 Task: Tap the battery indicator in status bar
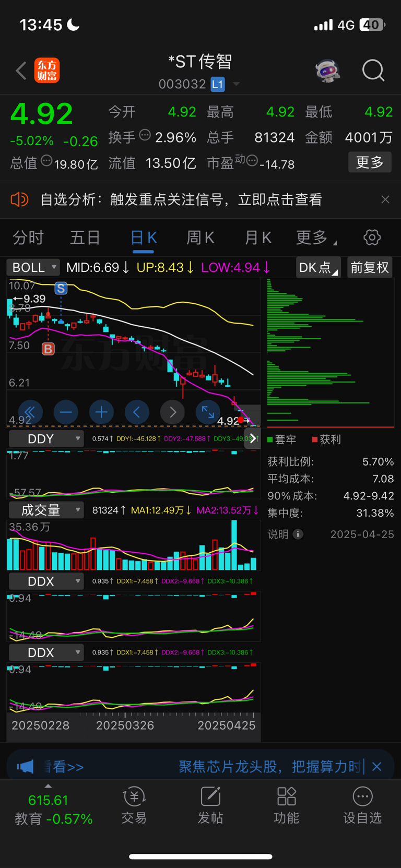[372, 25]
